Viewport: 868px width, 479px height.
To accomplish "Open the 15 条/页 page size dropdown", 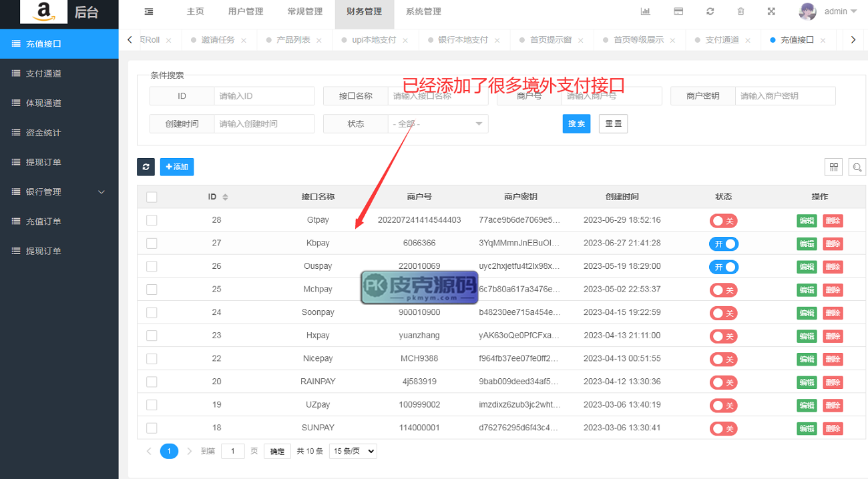I will point(353,452).
